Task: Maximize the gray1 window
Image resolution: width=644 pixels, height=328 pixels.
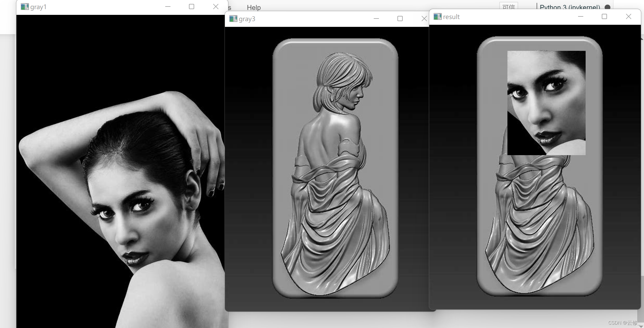Action: [192, 7]
